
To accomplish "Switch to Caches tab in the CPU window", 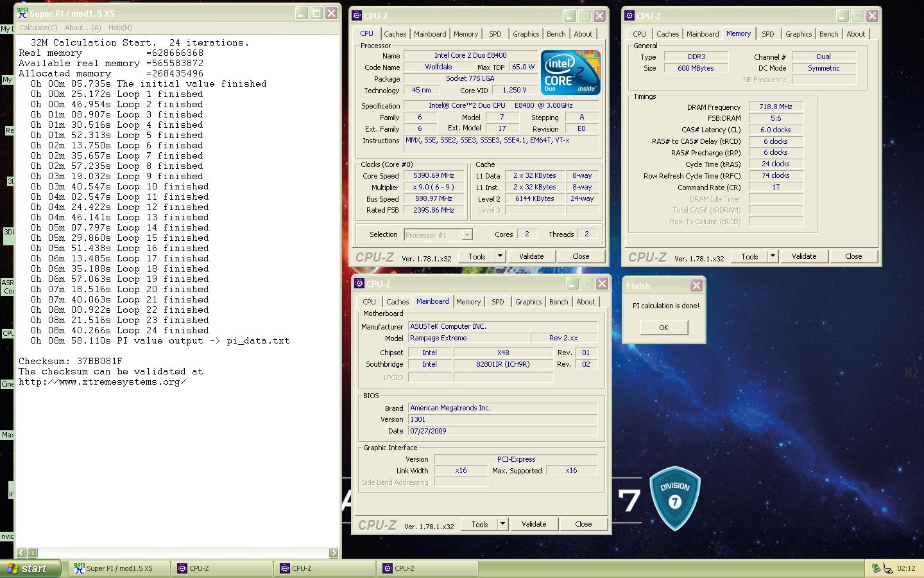I will pyautogui.click(x=395, y=34).
